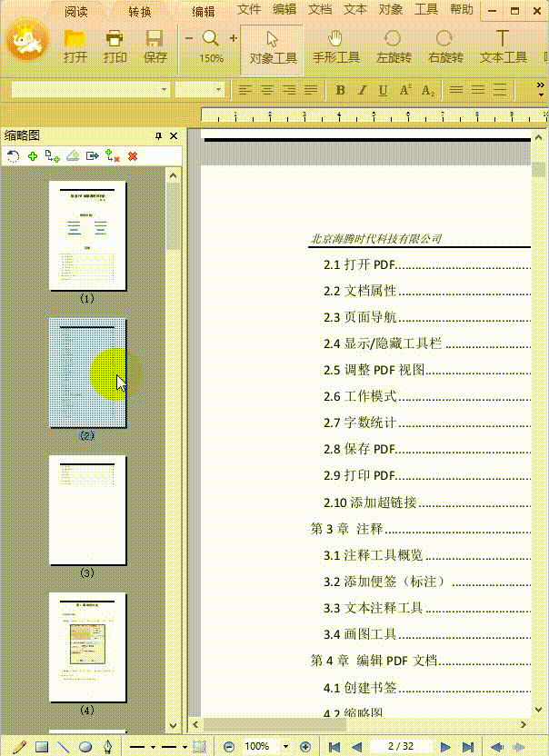Select page 4 thumbnail
The height and width of the screenshot is (756, 549).
87,647
